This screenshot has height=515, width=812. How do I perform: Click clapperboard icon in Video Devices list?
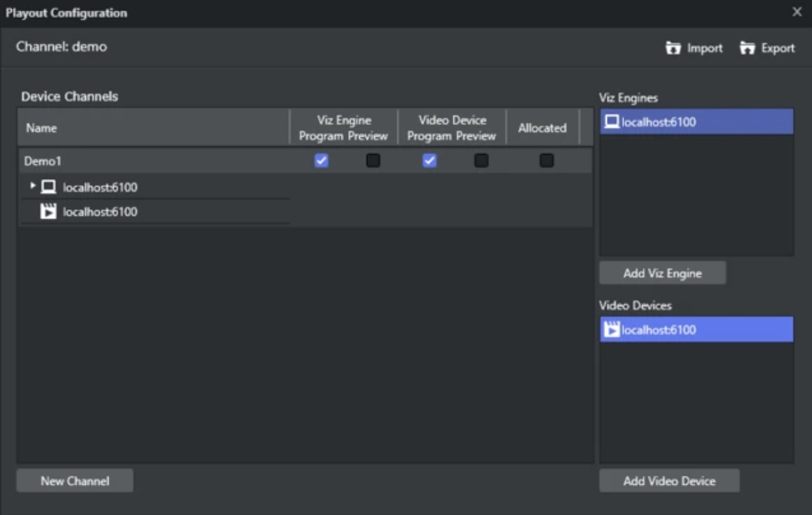click(612, 329)
